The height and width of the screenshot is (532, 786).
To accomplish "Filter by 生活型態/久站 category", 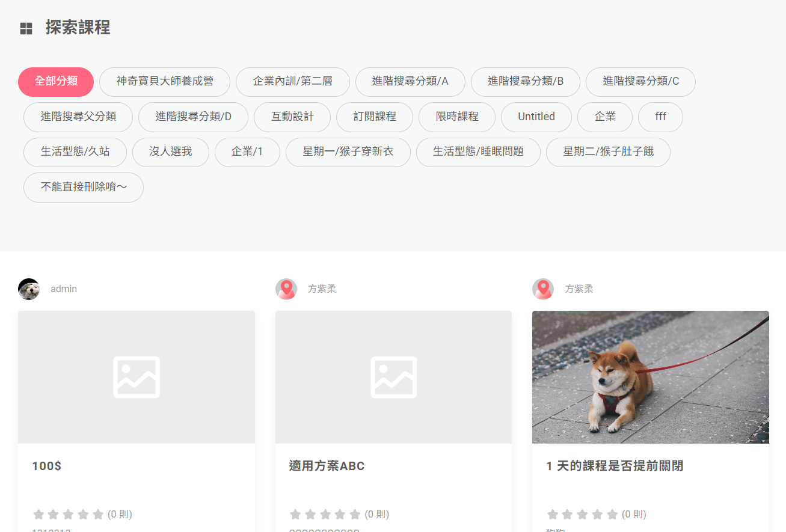I will click(75, 152).
